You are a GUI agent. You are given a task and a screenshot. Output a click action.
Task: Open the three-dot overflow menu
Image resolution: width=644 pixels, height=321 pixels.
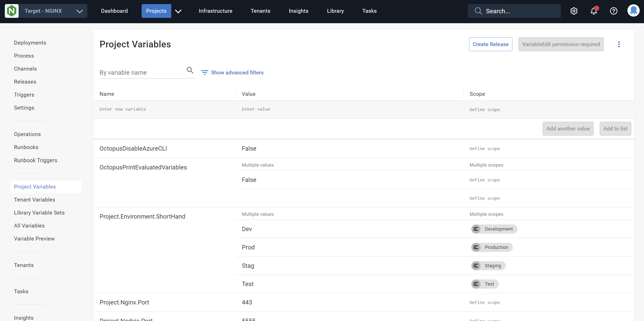tap(619, 44)
